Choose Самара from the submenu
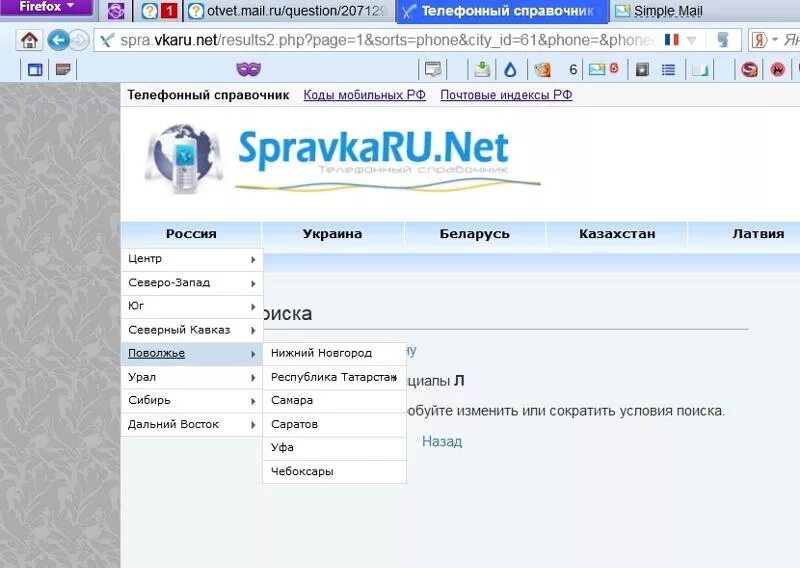Screen dimensions: 800x568 click(334, 401)
